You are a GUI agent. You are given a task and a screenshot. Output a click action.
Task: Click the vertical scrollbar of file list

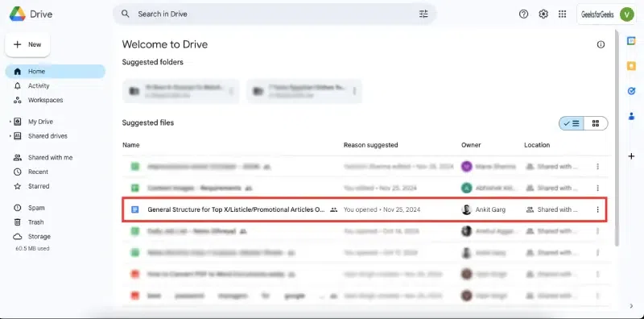pyautogui.click(x=617, y=138)
